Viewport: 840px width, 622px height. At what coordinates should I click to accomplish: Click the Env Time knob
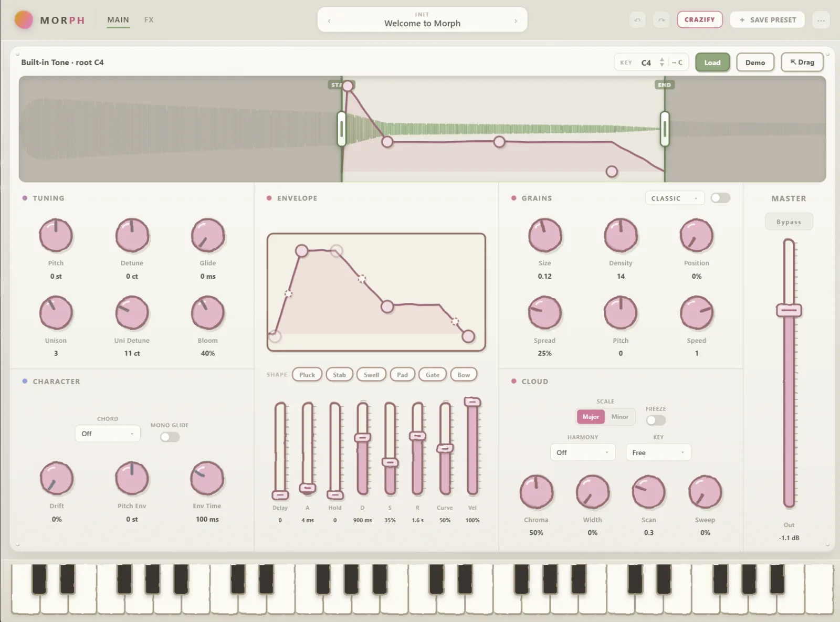coord(207,478)
